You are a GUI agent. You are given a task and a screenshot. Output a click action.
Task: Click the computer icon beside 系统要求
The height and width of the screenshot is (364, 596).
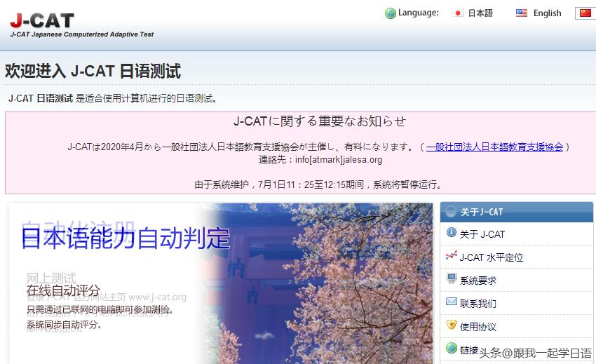(x=451, y=278)
